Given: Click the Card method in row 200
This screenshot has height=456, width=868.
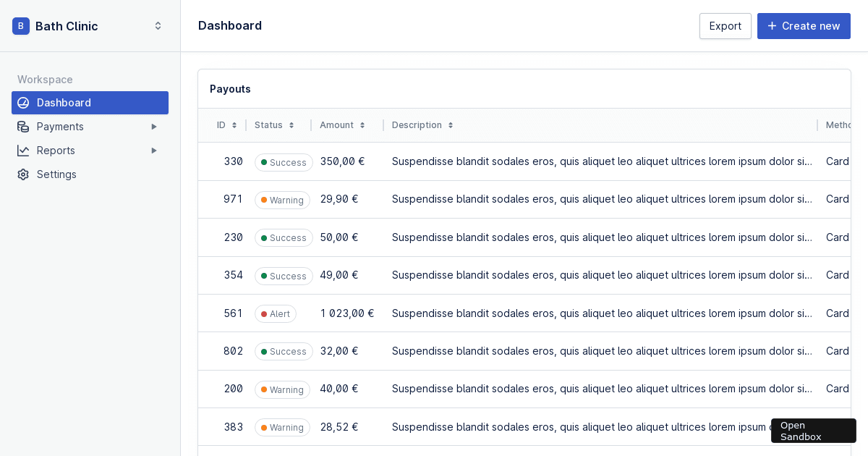Looking at the screenshot, I should [x=838, y=389].
